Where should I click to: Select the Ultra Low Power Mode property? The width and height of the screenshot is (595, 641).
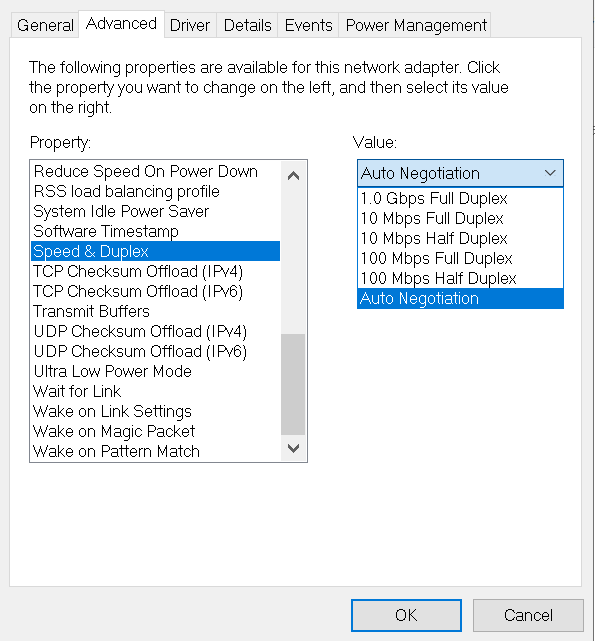coord(156,372)
